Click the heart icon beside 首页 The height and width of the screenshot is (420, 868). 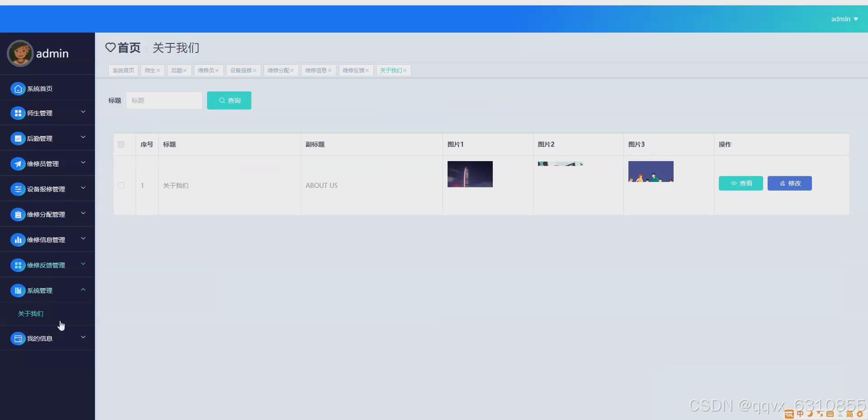[110, 48]
